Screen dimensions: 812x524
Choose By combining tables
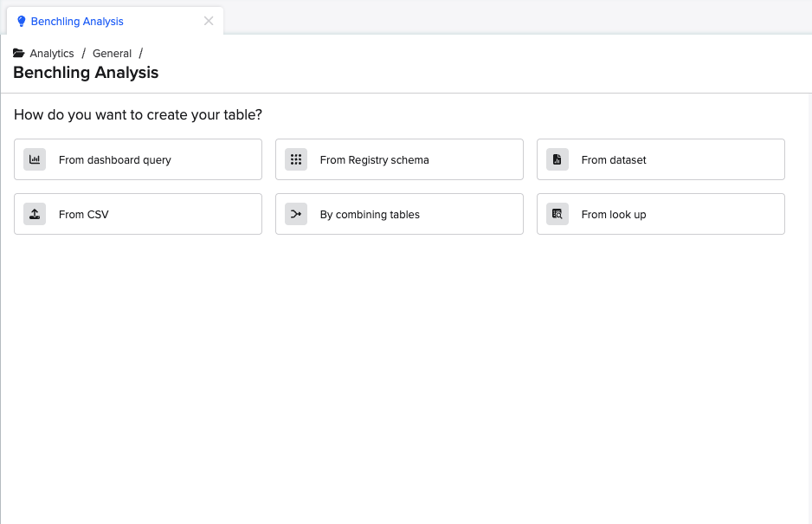tap(399, 214)
